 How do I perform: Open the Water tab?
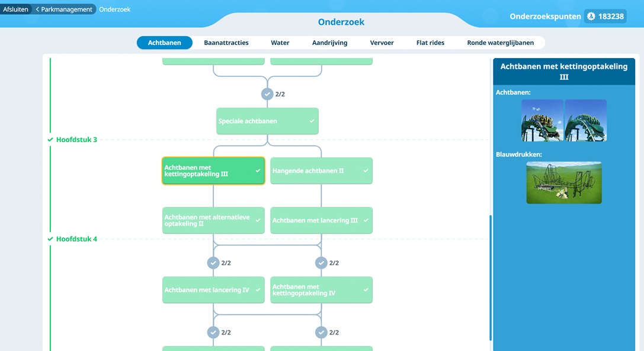pos(280,43)
